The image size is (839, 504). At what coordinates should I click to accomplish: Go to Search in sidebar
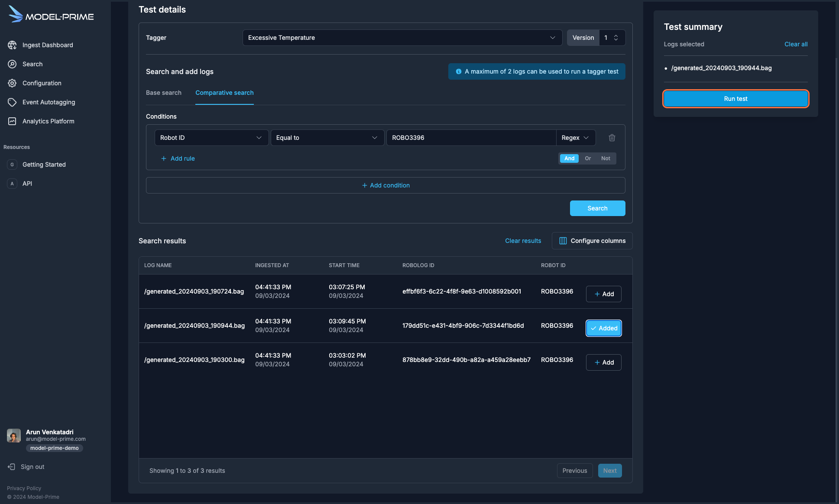tap(32, 64)
